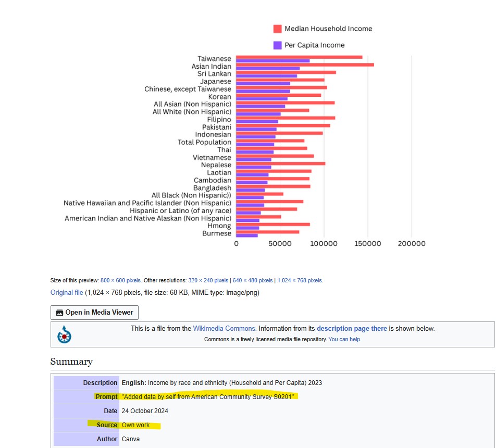Screen dimensions: 496x448
Task: Click the Korean chart label
Action: click(x=219, y=96)
